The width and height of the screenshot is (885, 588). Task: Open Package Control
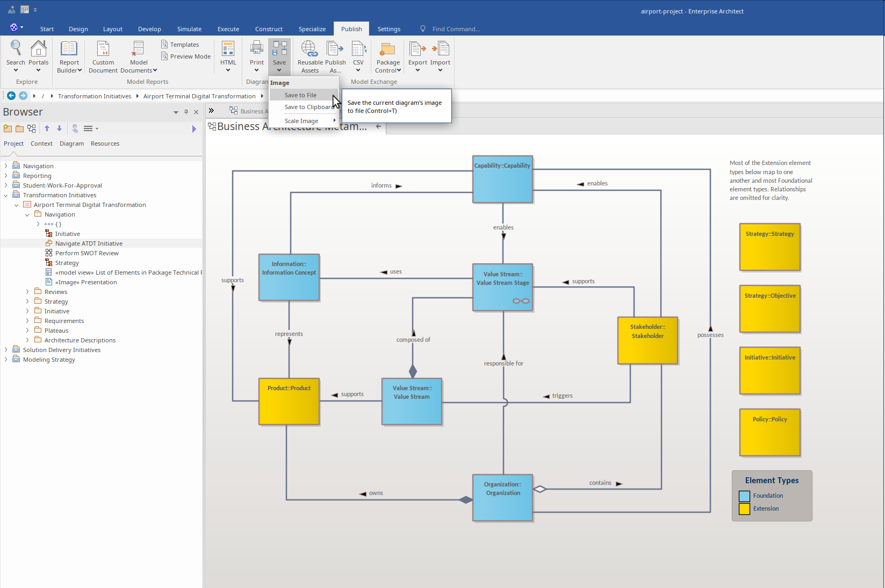(388, 56)
